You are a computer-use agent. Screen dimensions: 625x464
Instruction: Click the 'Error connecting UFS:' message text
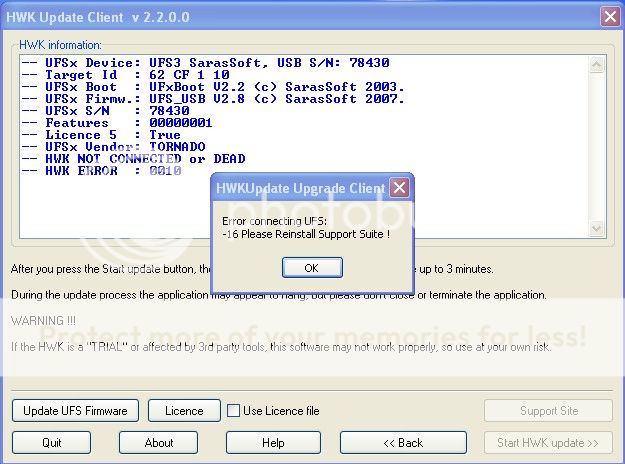pos(274,221)
